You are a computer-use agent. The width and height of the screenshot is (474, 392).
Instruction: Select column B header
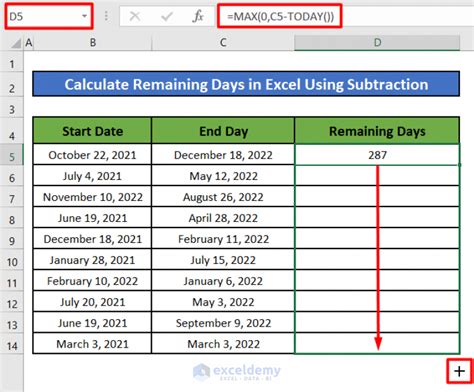point(93,43)
